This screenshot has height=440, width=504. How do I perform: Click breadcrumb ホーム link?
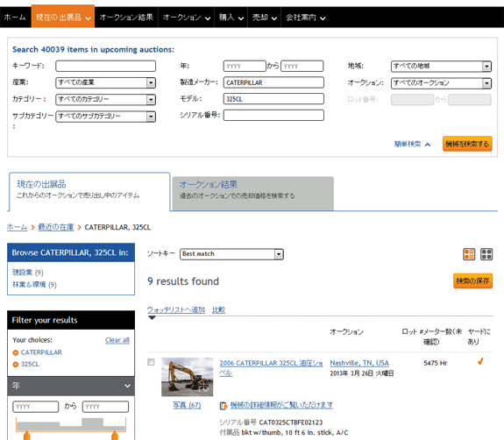[x=17, y=227]
